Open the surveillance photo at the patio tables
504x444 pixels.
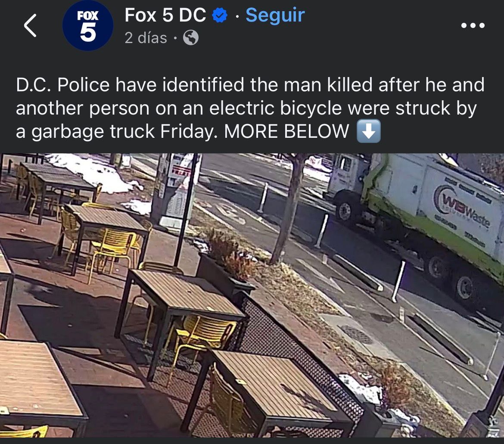(x=252, y=295)
